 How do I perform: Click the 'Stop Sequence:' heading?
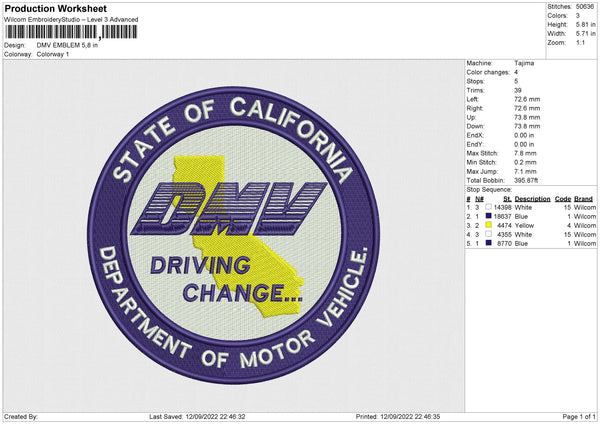tap(489, 190)
